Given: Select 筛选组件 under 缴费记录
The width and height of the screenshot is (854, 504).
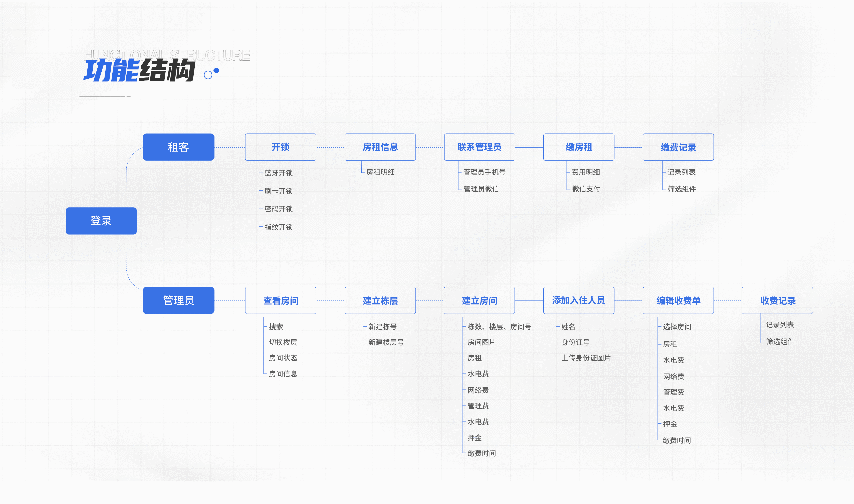Looking at the screenshot, I should click(x=682, y=189).
